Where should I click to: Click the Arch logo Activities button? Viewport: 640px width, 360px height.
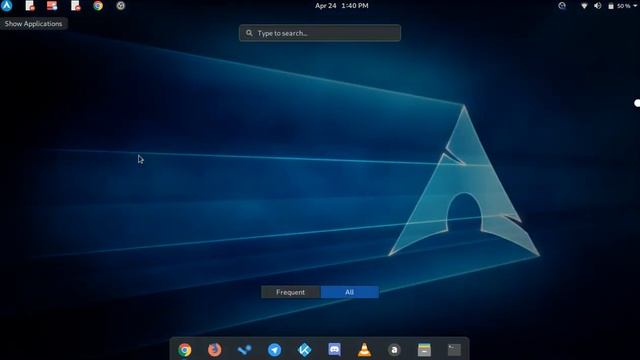tap(7, 6)
